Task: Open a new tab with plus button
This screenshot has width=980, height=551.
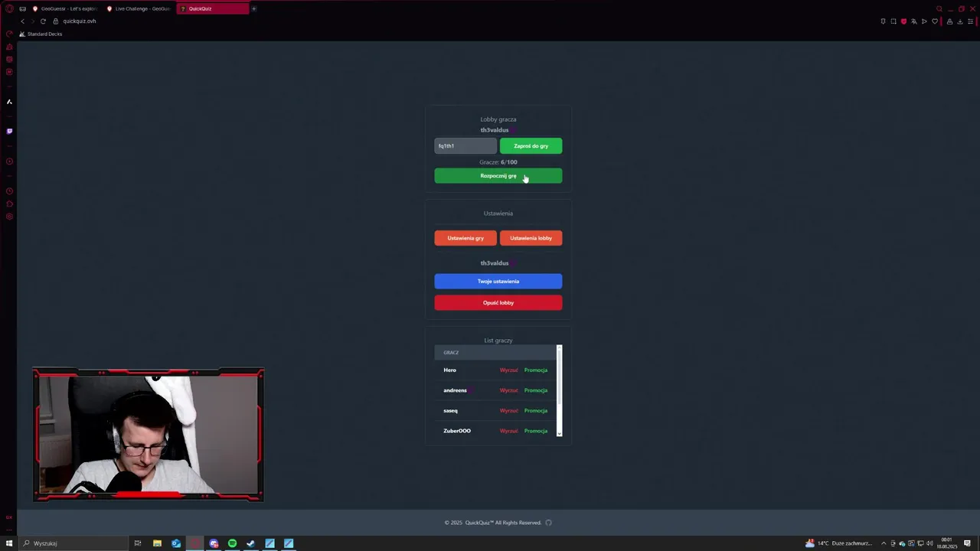Action: (x=253, y=8)
